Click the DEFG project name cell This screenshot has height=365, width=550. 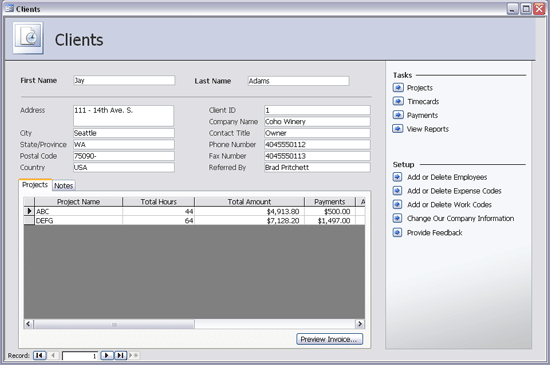tap(79, 221)
